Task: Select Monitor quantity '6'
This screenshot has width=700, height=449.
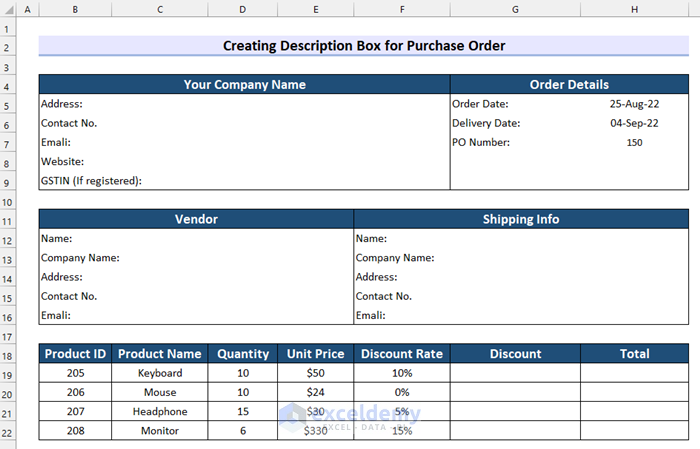Action: 242,430
